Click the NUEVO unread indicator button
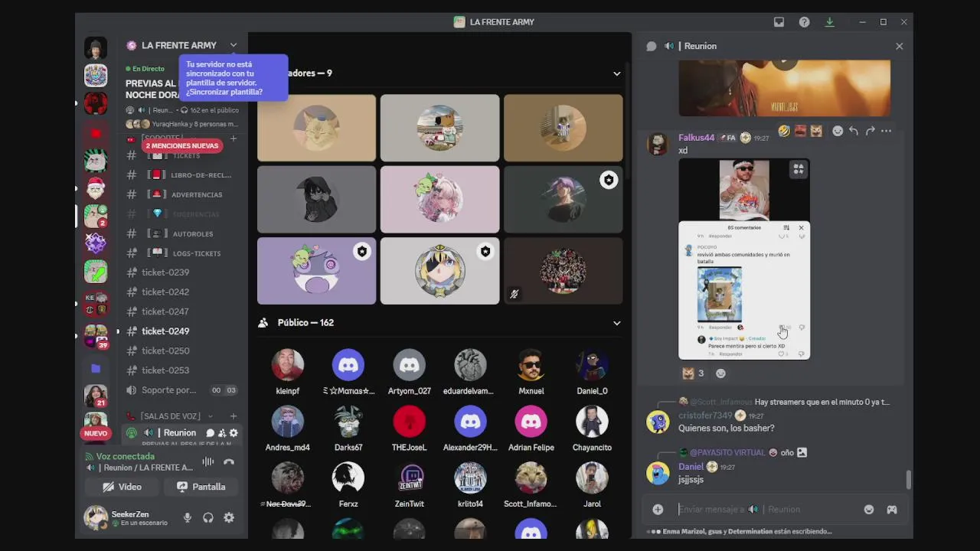This screenshot has height=551, width=980. click(x=96, y=433)
